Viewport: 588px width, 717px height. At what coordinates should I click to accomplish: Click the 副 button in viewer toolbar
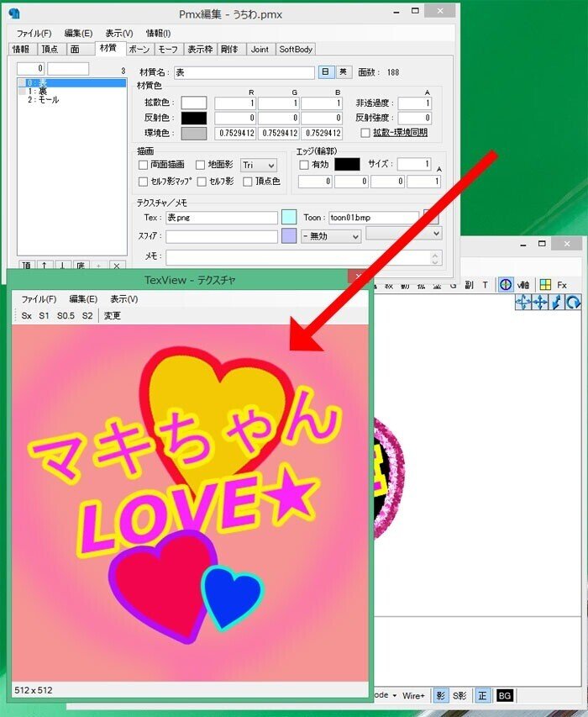tap(470, 285)
